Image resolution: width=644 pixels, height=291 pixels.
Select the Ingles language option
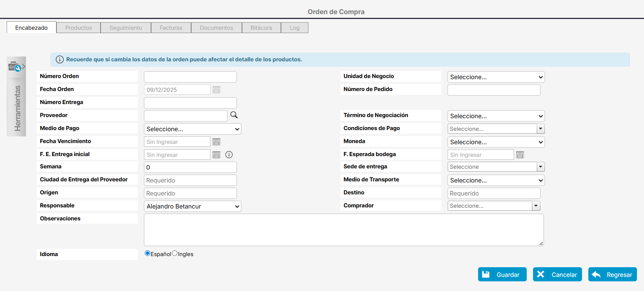point(175,253)
